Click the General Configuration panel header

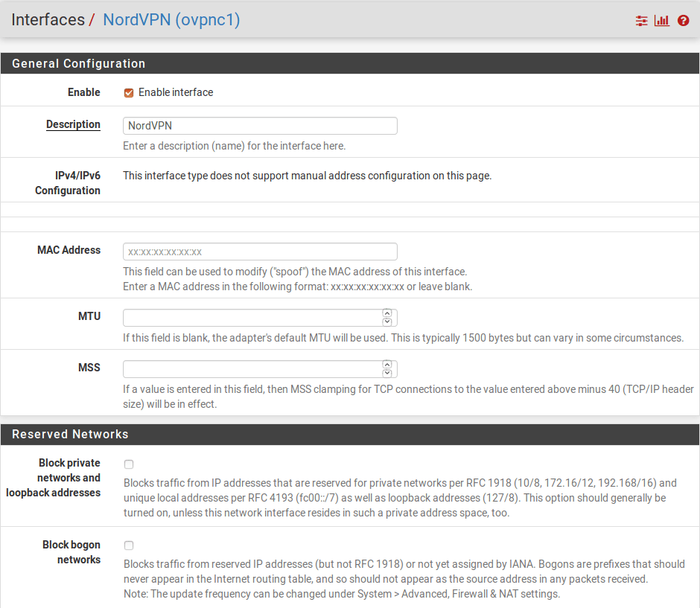(x=78, y=64)
